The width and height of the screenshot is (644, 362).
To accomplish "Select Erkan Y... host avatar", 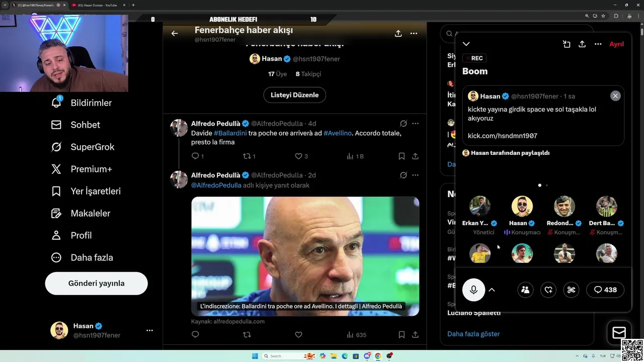I will [480, 206].
